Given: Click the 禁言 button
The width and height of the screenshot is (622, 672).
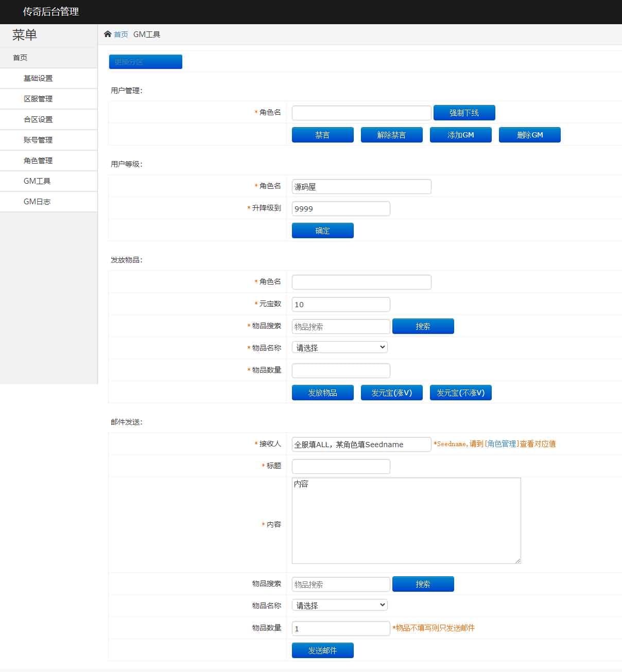Looking at the screenshot, I should (x=322, y=134).
